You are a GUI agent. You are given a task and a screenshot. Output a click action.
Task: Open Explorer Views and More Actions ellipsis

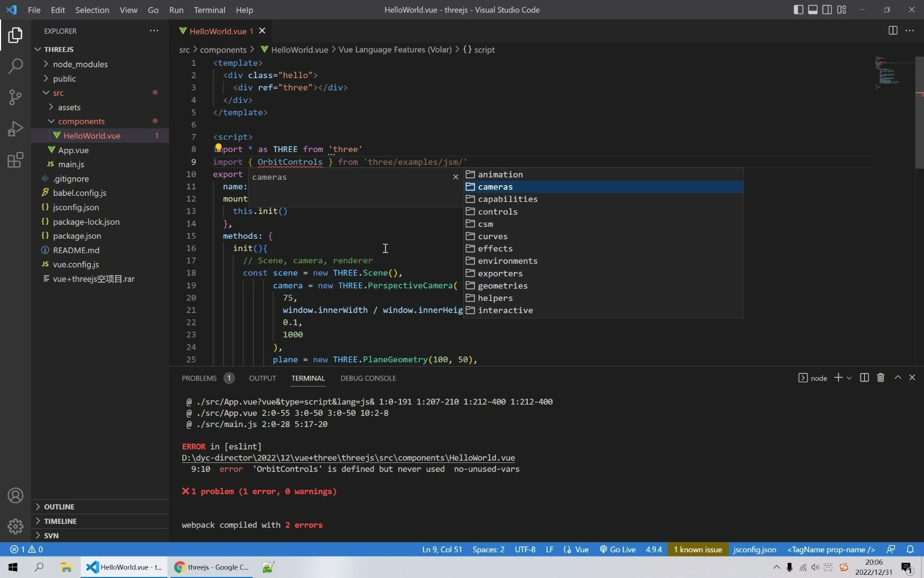click(154, 31)
